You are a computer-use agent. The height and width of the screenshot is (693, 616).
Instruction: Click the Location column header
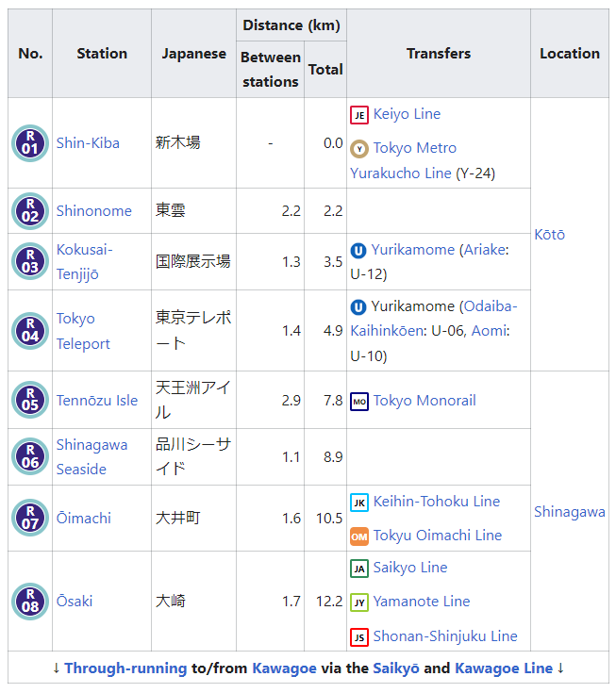tap(570, 54)
